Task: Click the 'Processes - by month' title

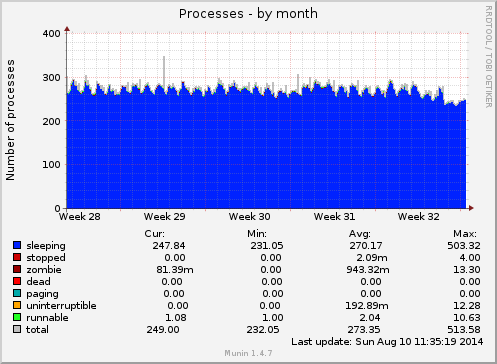Action: tap(248, 14)
